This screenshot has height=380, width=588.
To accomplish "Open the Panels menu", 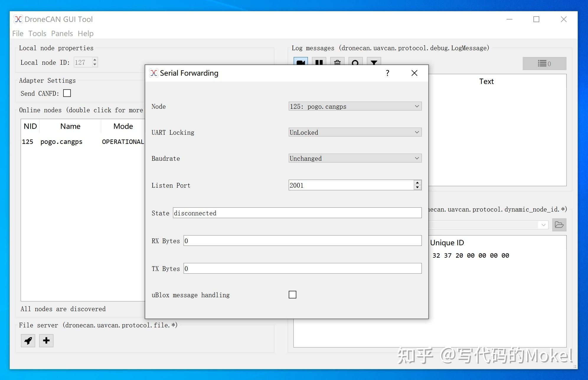I will pyautogui.click(x=62, y=33).
